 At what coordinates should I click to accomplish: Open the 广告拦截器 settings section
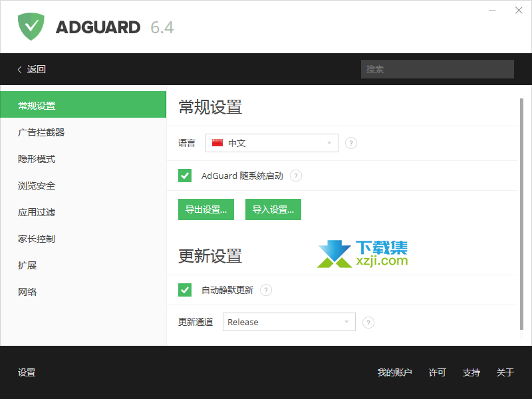click(41, 132)
